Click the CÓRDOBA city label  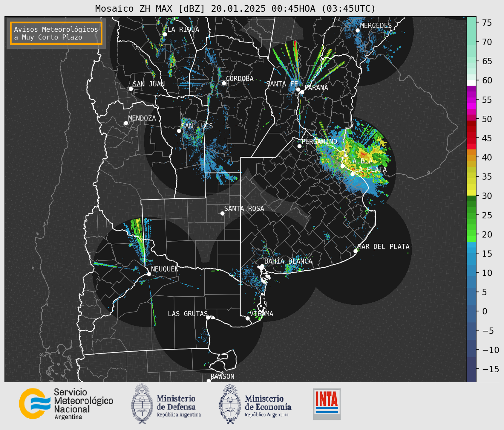pos(240,79)
